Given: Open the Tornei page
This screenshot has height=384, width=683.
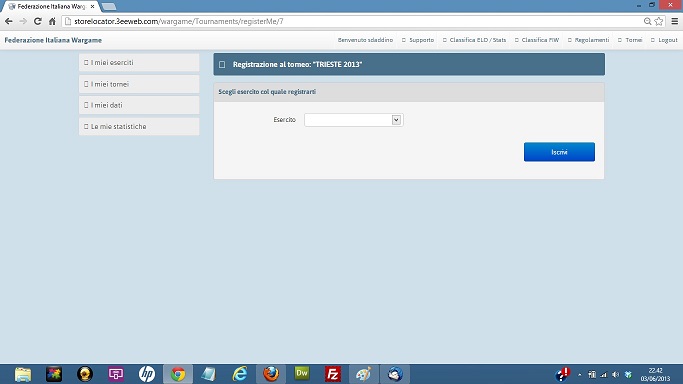Looking at the screenshot, I should (630, 40).
